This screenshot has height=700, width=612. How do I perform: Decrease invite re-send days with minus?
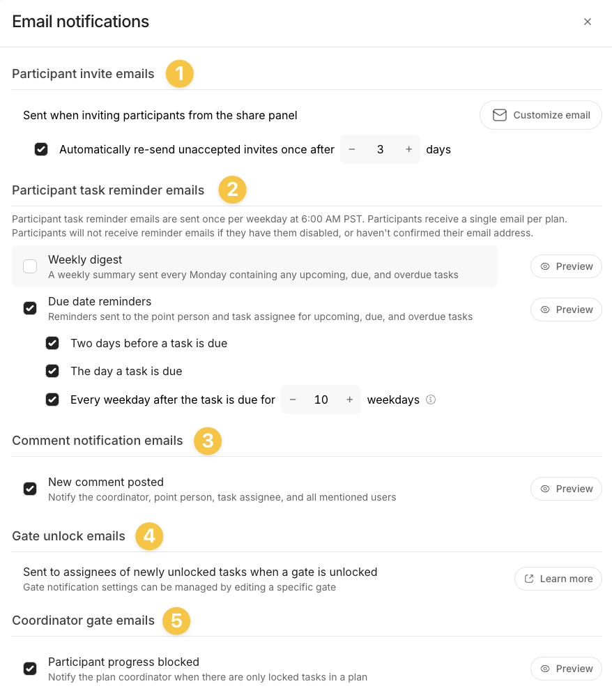pos(352,149)
